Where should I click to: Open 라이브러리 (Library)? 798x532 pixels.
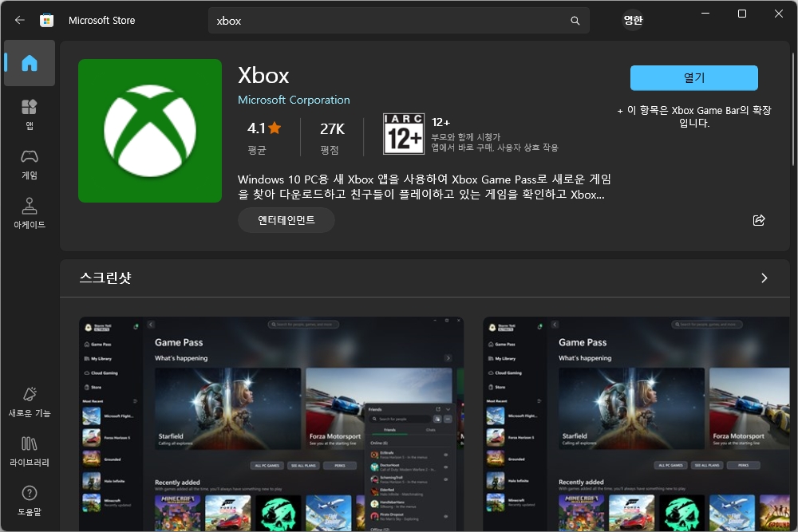(x=30, y=451)
